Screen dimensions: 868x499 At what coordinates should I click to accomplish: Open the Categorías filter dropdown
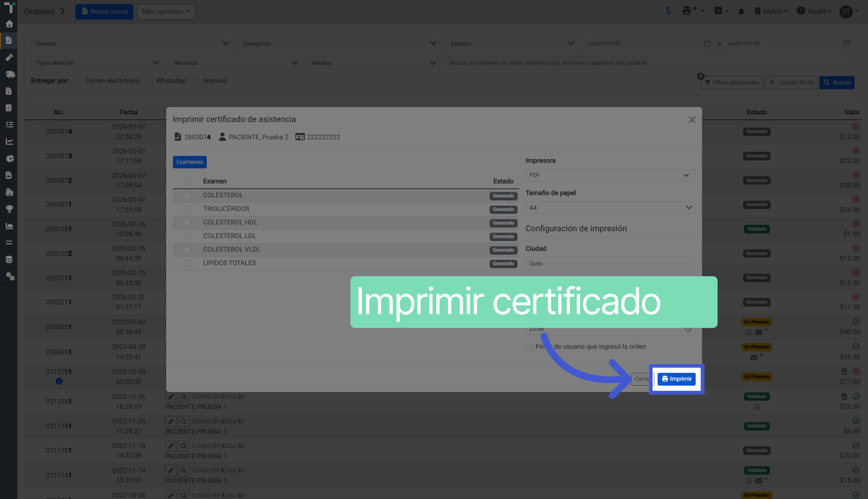339,44
